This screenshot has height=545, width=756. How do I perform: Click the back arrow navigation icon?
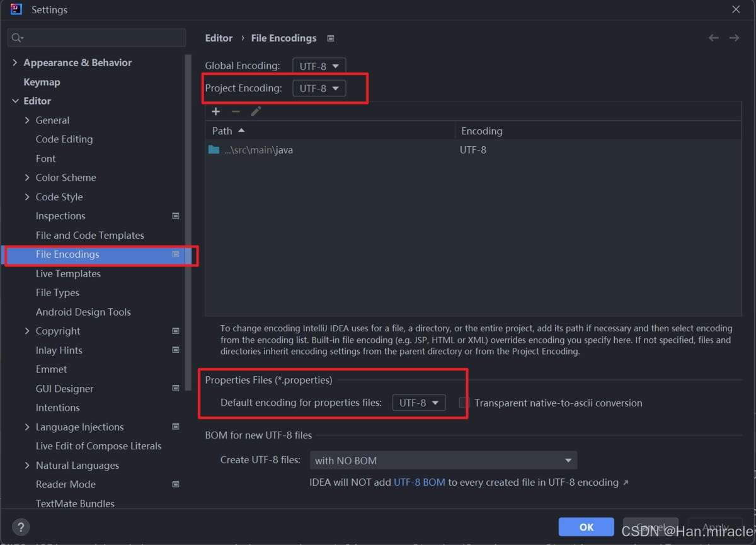[x=713, y=38]
